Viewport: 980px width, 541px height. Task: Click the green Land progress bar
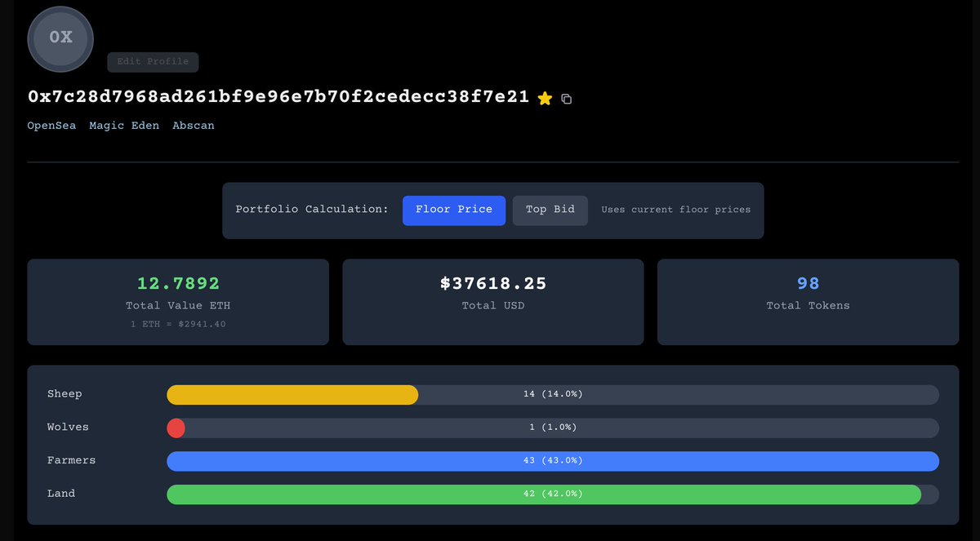coord(544,495)
